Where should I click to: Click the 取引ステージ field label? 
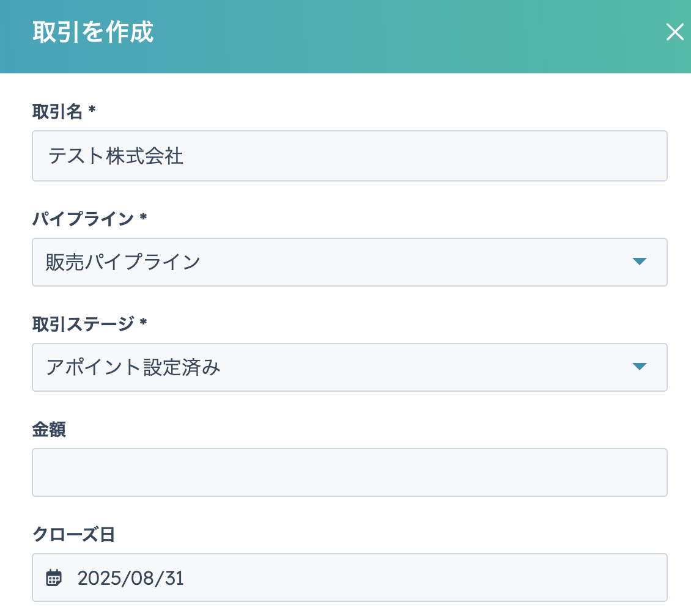click(83, 324)
